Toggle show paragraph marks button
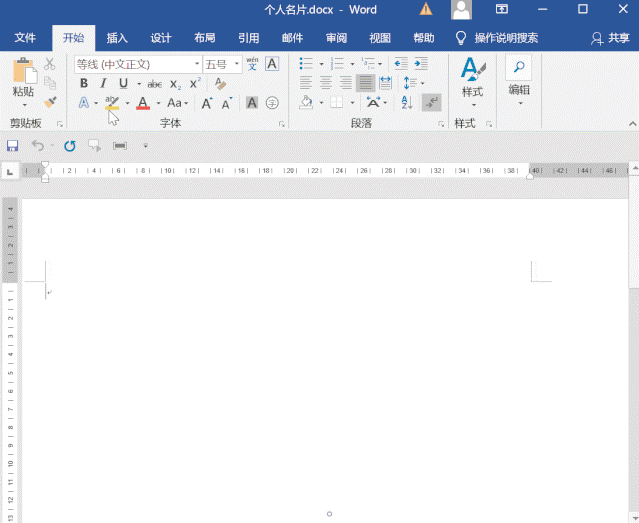This screenshot has height=523, width=639. point(432,103)
